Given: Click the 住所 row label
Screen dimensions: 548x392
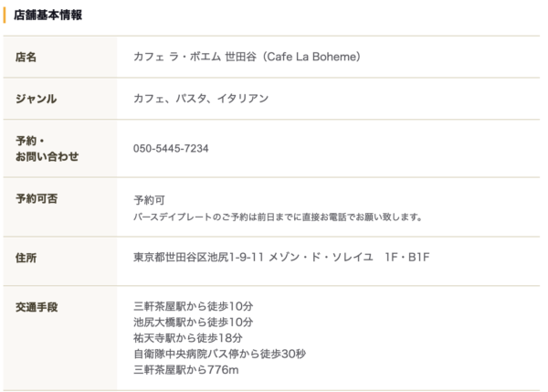Looking at the screenshot, I should click(x=26, y=258).
